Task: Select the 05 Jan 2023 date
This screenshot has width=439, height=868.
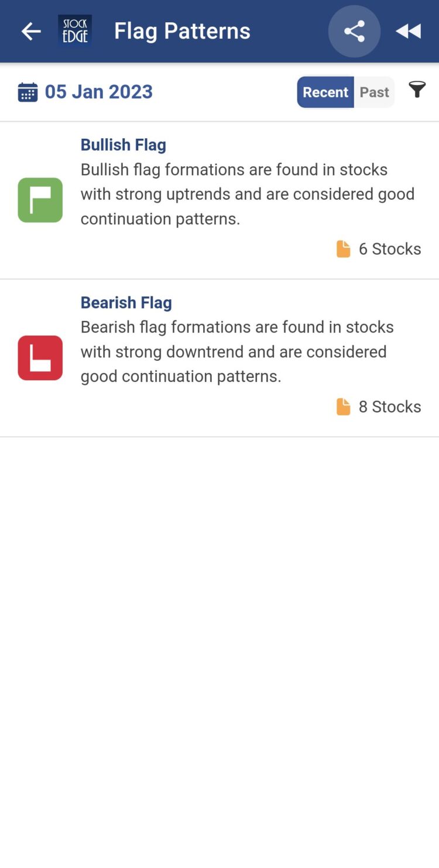Action: pyautogui.click(x=99, y=92)
